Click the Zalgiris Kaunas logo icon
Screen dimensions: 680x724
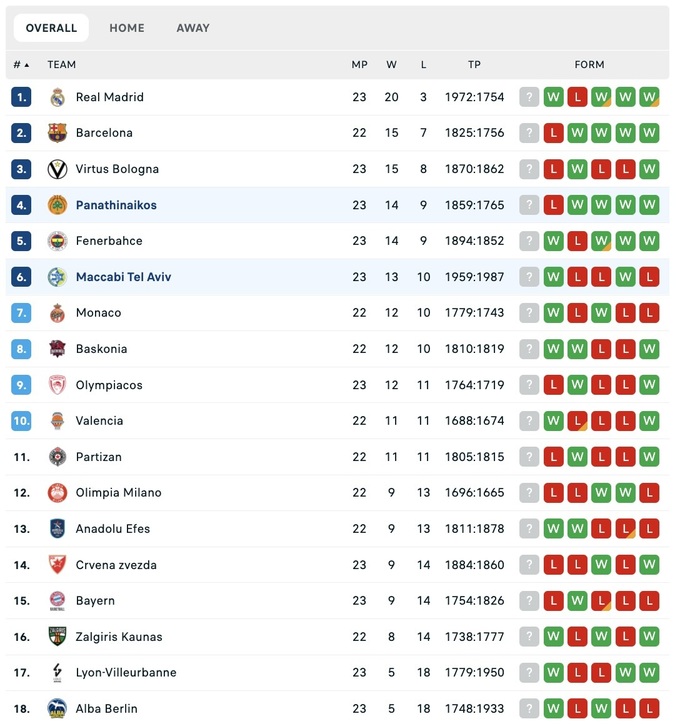coord(57,637)
